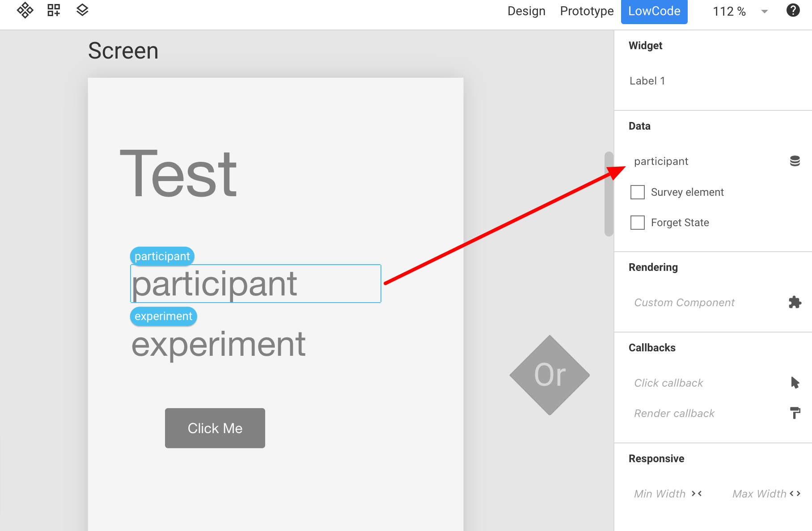This screenshot has height=531, width=812.
Task: Click the help question mark icon
Action: [792, 10]
